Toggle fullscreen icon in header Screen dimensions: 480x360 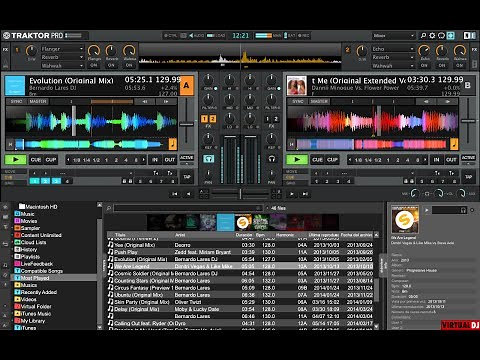(x=450, y=36)
